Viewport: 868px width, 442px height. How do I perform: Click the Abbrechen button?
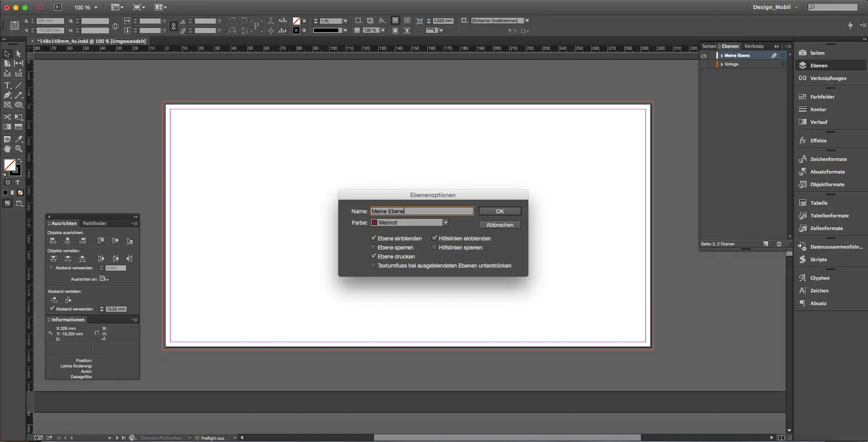click(x=499, y=225)
